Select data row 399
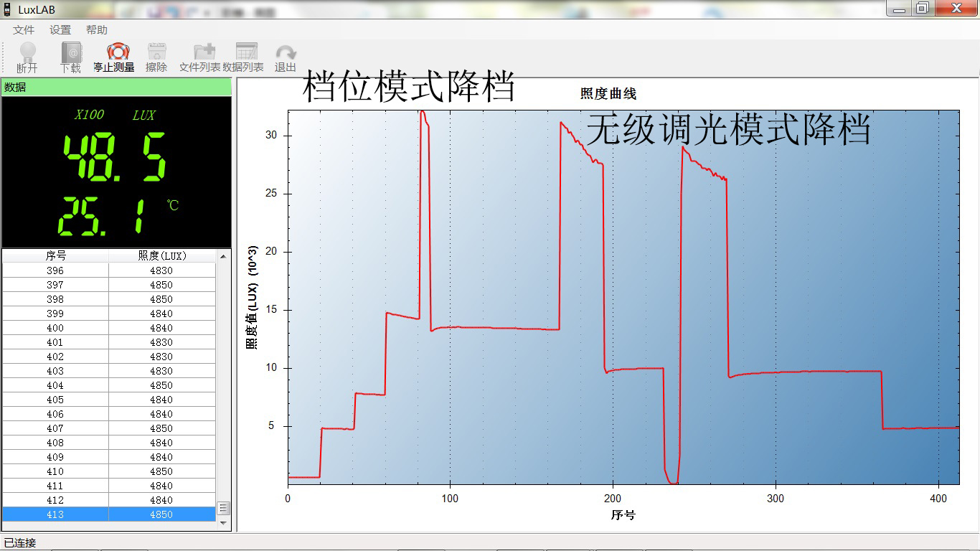 point(109,314)
